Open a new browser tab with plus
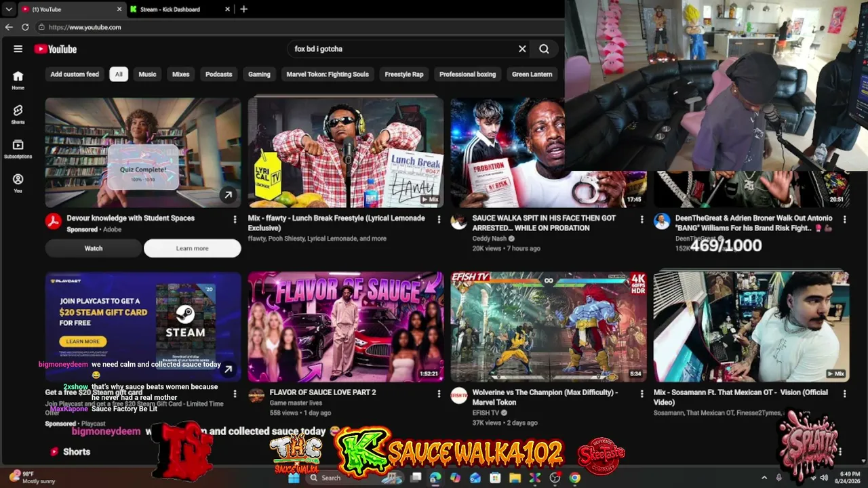This screenshot has width=868, height=488. 243,9
